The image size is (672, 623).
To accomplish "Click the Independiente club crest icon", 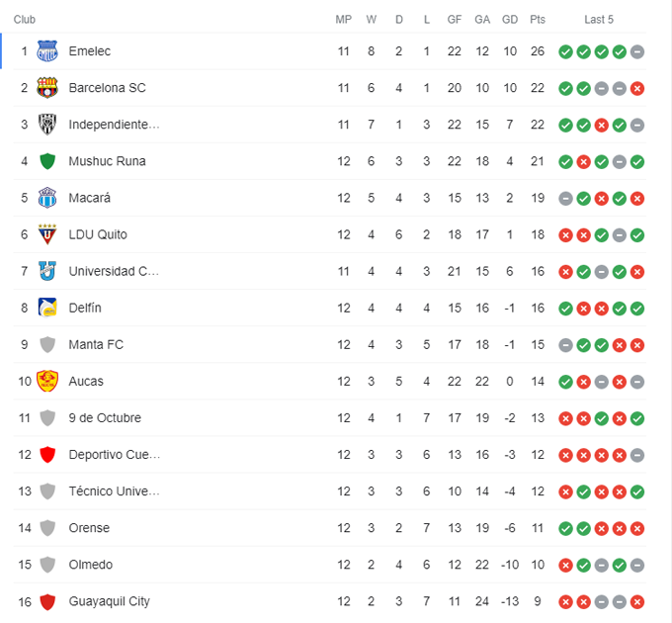I will 47,125.
